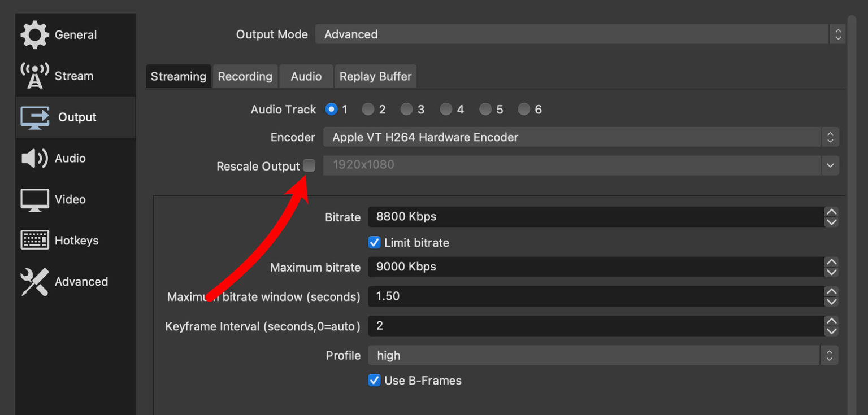Switch to the Recording tab

[x=245, y=76]
